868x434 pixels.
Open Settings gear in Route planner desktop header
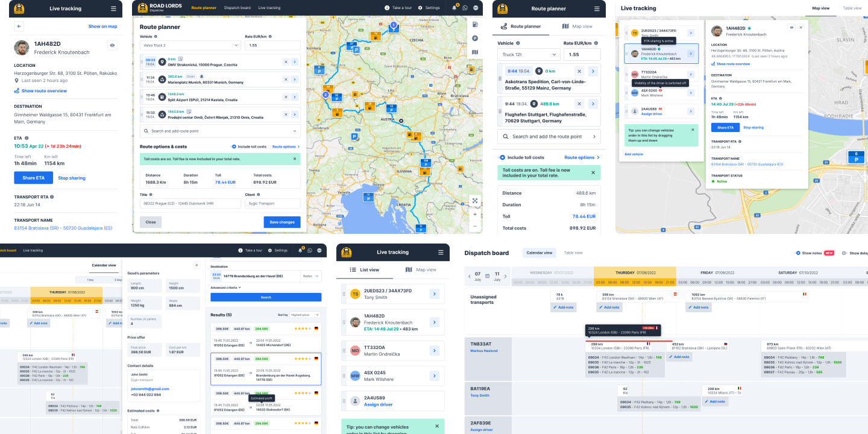pos(429,8)
